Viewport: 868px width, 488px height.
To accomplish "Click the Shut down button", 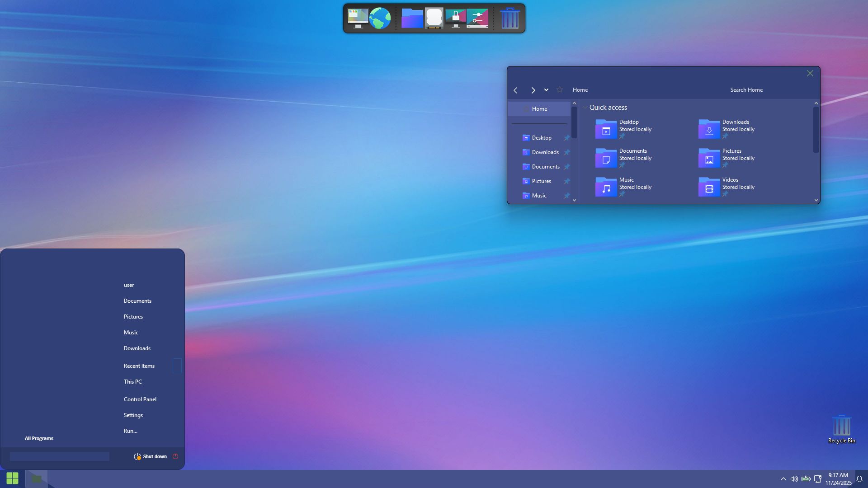I will pos(155,457).
